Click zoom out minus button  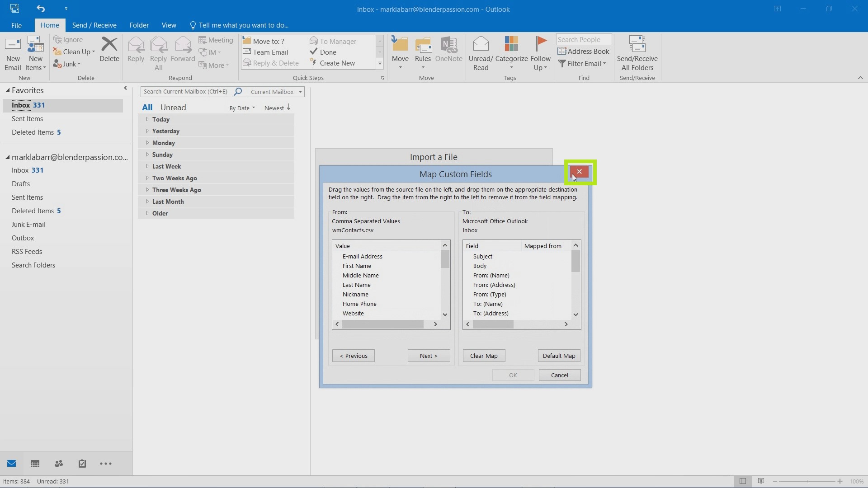coord(775,481)
